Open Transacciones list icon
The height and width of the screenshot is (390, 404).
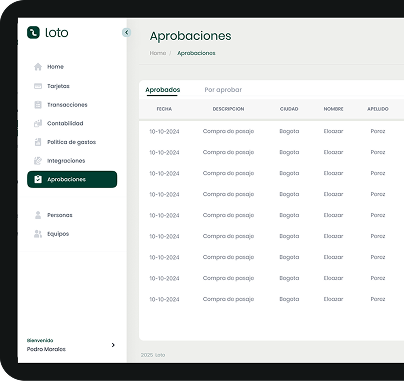coord(38,105)
